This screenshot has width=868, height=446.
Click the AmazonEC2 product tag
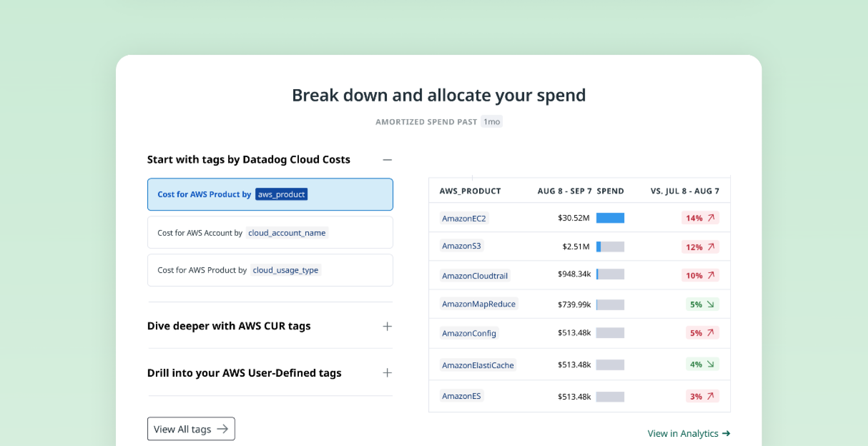[464, 218]
